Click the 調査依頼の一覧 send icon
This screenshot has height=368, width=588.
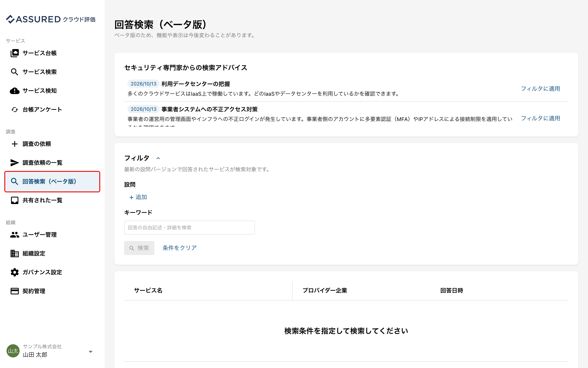point(14,163)
